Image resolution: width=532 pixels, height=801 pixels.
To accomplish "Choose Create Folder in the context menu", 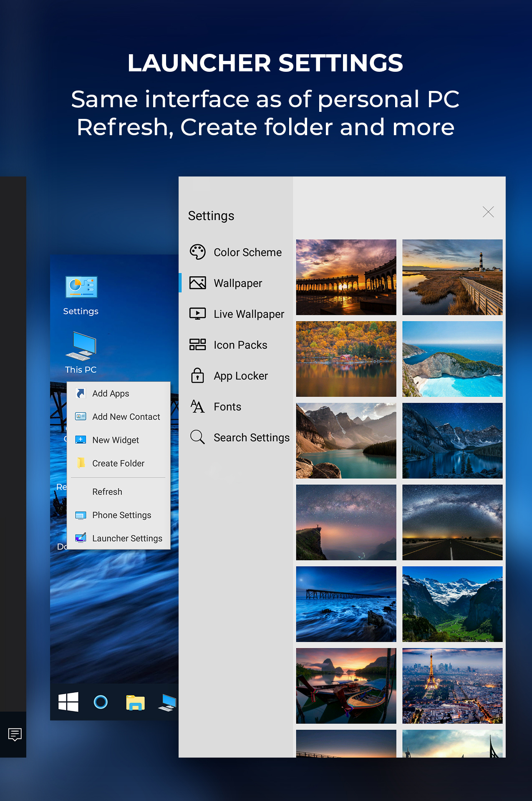I will tap(118, 463).
